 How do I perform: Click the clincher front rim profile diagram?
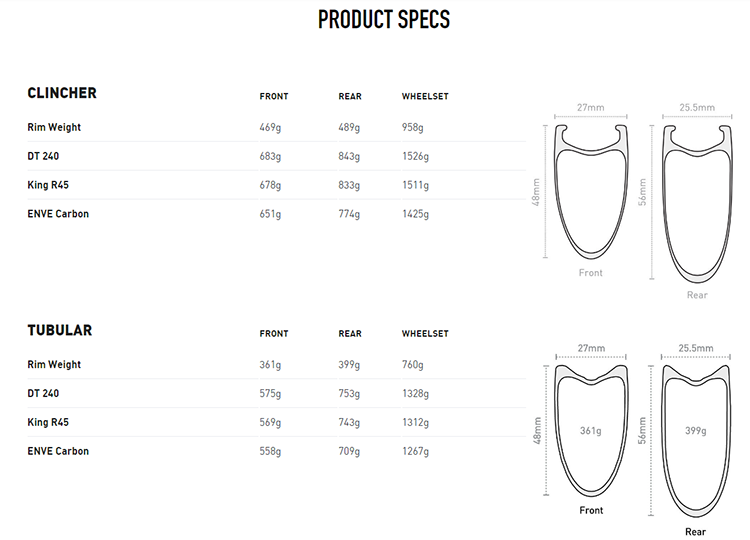click(x=591, y=191)
